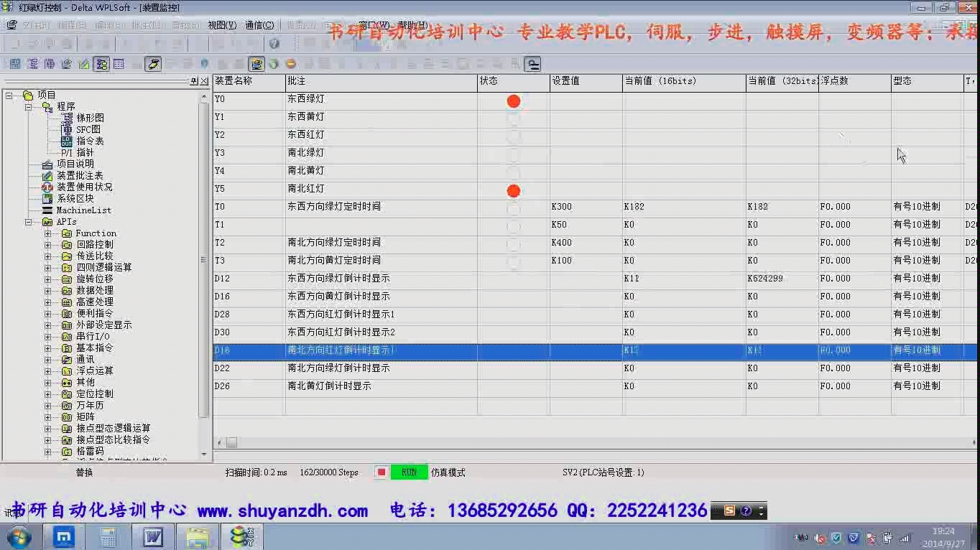980x550 pixels.
Task: Click the second blue ladder-view icon in the lower toolbar
Action: [x=32, y=64]
